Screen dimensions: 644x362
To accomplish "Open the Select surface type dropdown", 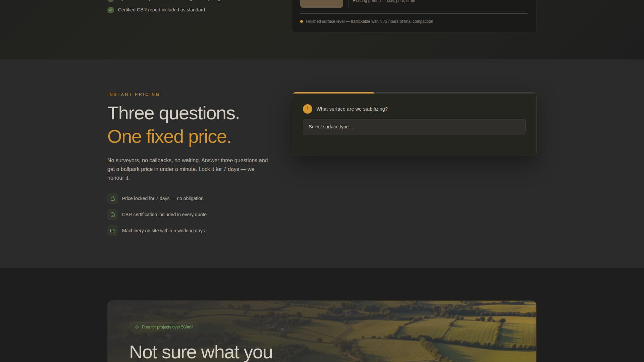I will click(x=414, y=127).
